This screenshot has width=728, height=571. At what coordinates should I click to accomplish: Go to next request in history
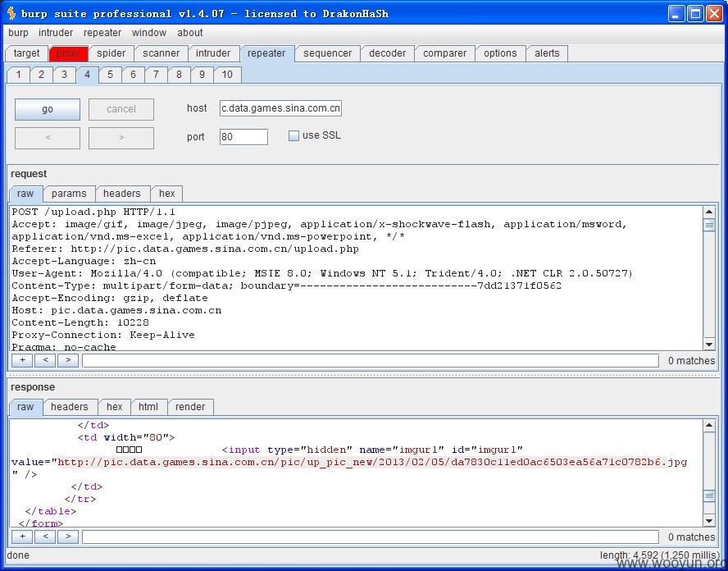(121, 138)
